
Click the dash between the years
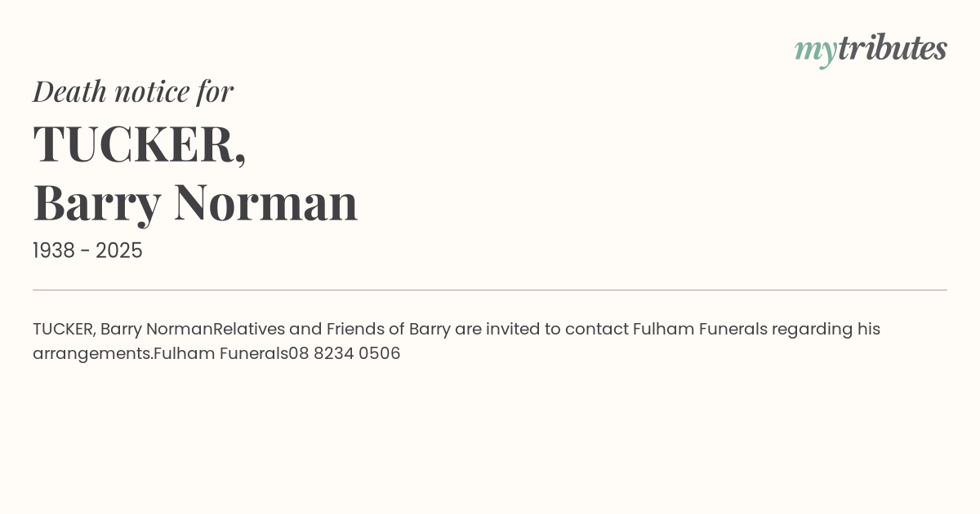pos(86,251)
